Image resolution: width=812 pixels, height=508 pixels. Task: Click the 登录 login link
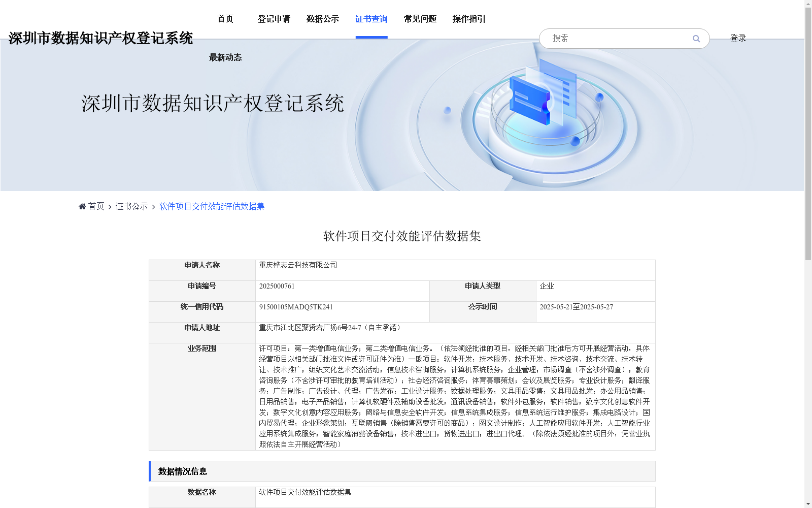[x=738, y=39]
